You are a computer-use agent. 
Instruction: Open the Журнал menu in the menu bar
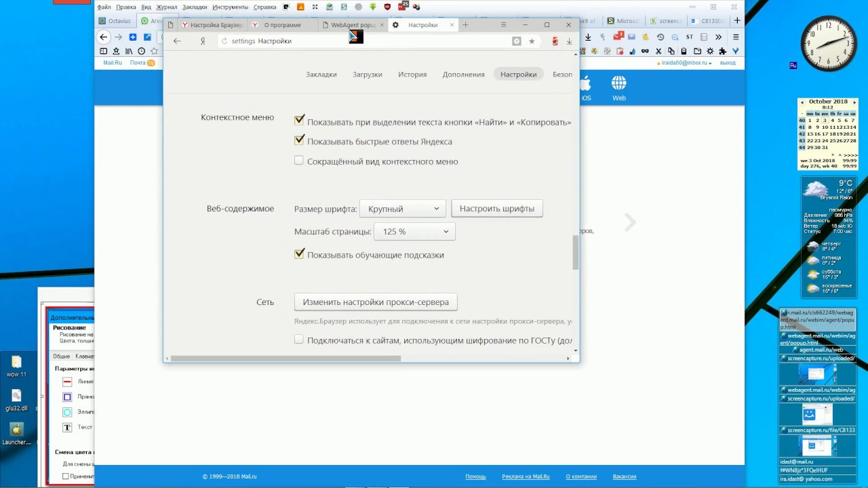click(167, 6)
